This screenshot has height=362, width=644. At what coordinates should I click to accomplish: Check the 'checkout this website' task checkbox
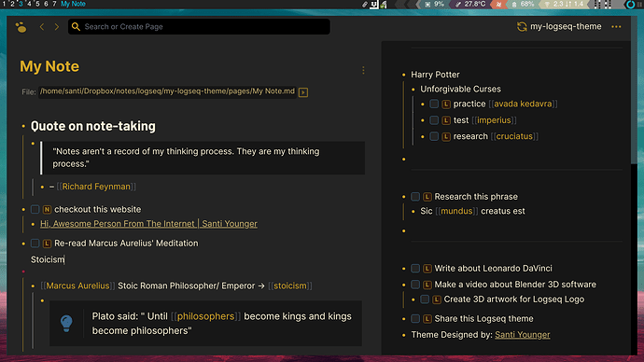pos(35,209)
